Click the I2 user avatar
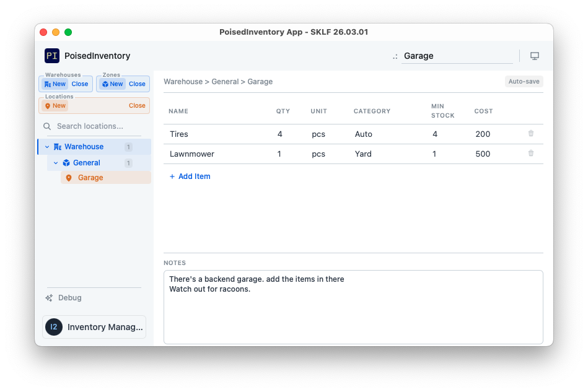Screen dimensions: 588x392 click(x=54, y=327)
